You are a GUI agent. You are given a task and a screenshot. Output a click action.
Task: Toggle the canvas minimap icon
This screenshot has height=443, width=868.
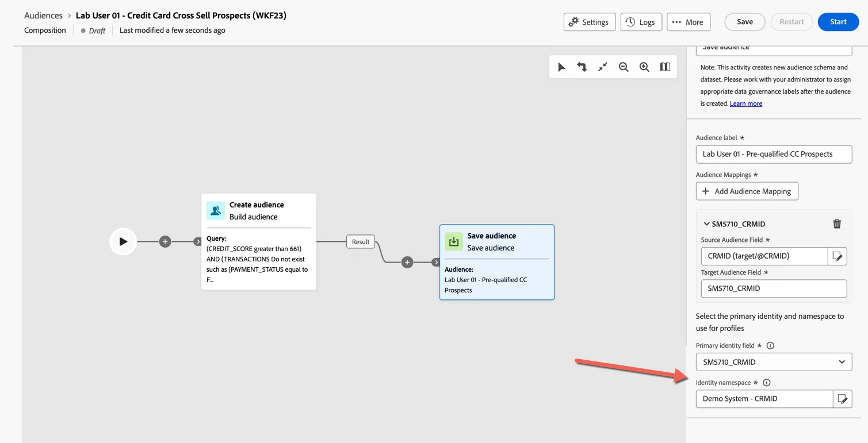(x=665, y=67)
